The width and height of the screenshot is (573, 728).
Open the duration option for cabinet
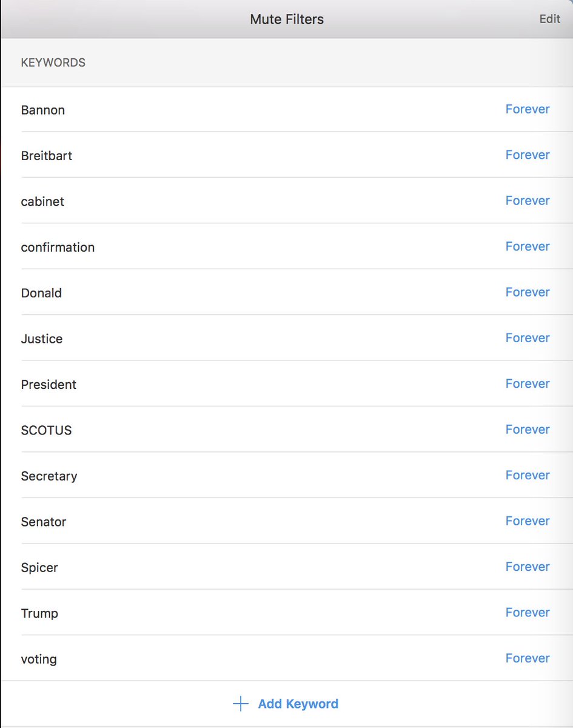tap(528, 201)
